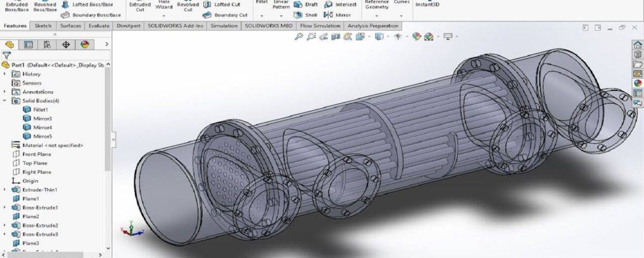Viewport: 644px width, 258px height.
Task: Expand the Extrude-Thin1 feature
Action: [x=5, y=190]
